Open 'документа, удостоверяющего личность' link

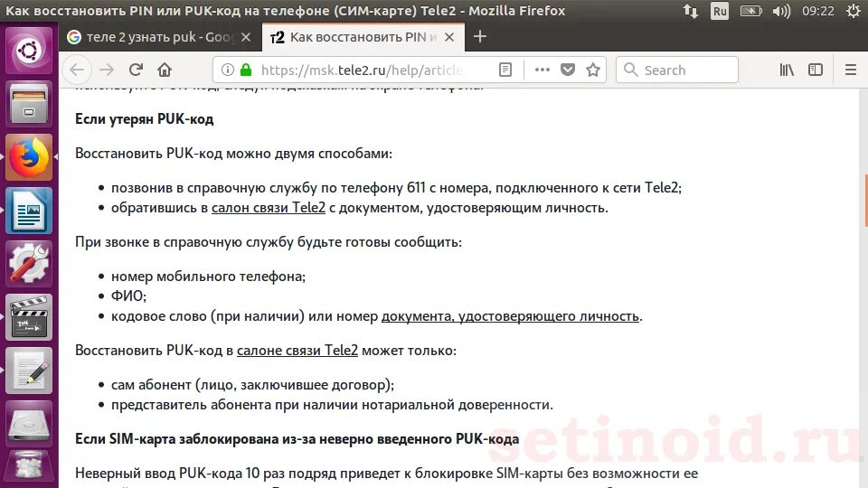[x=510, y=316]
